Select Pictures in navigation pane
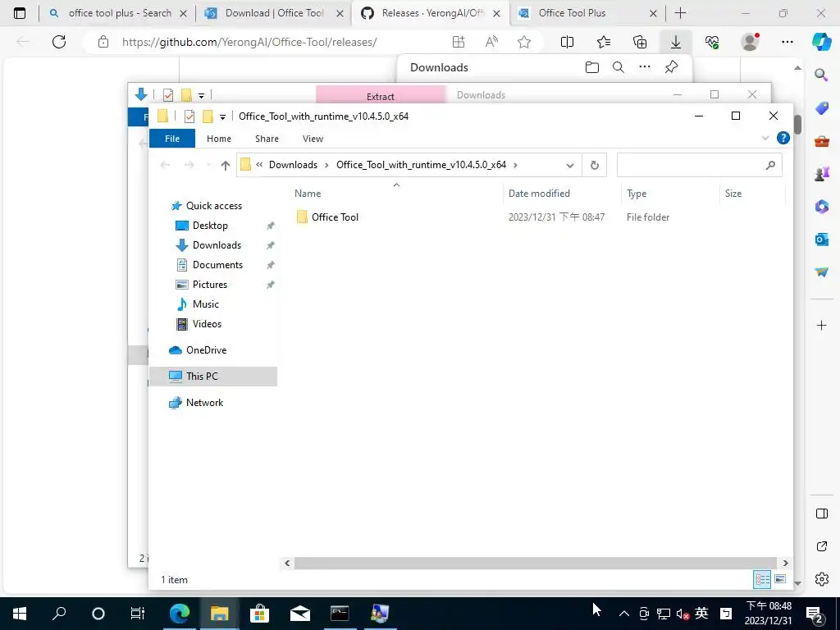Screen dimensions: 840x630 tap(209, 285)
